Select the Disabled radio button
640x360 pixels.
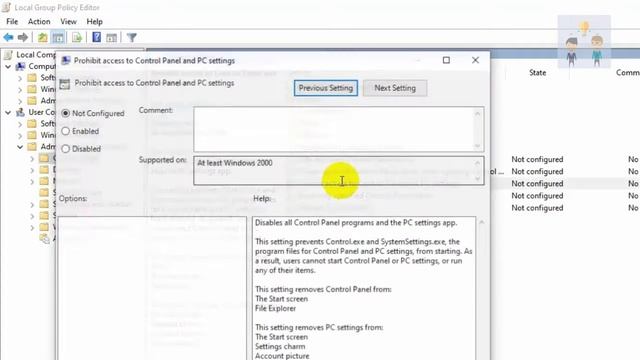pos(65,149)
